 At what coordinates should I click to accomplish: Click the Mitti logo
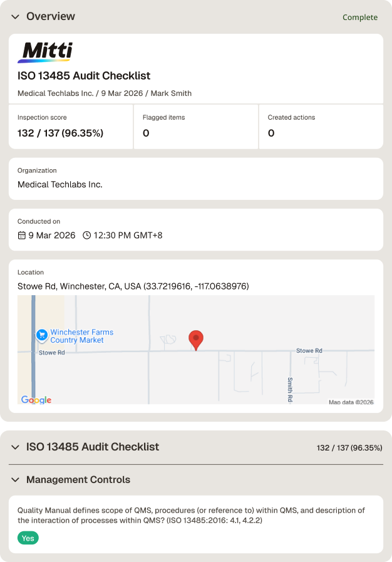(x=45, y=53)
